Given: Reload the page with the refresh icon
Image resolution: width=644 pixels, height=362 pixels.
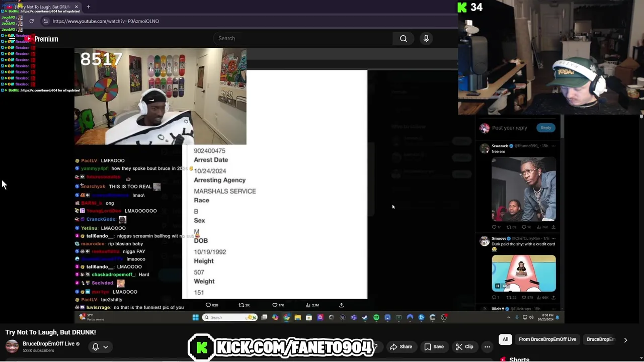Looking at the screenshot, I should pyautogui.click(x=31, y=21).
